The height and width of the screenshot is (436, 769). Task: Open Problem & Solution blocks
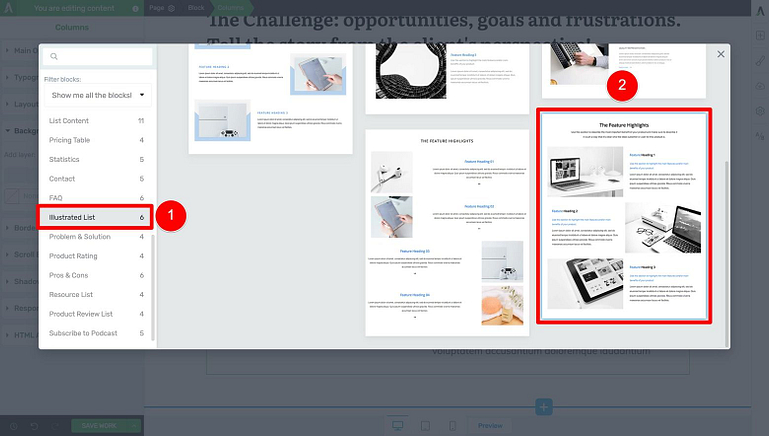click(x=95, y=237)
